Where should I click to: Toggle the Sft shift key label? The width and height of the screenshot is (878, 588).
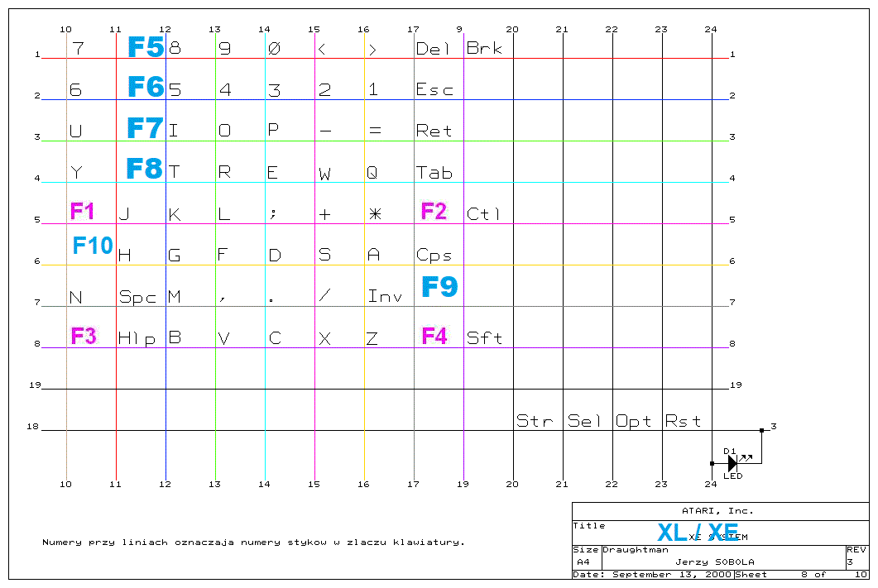[486, 337]
